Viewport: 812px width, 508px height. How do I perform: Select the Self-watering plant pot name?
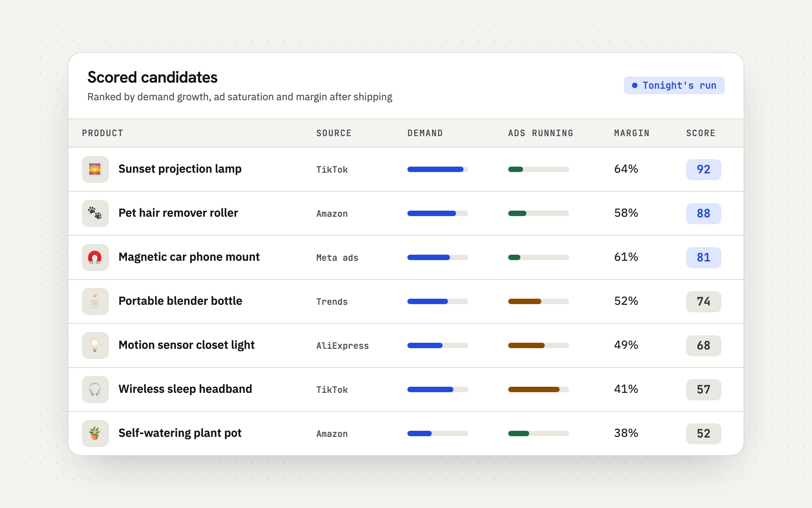click(x=180, y=433)
